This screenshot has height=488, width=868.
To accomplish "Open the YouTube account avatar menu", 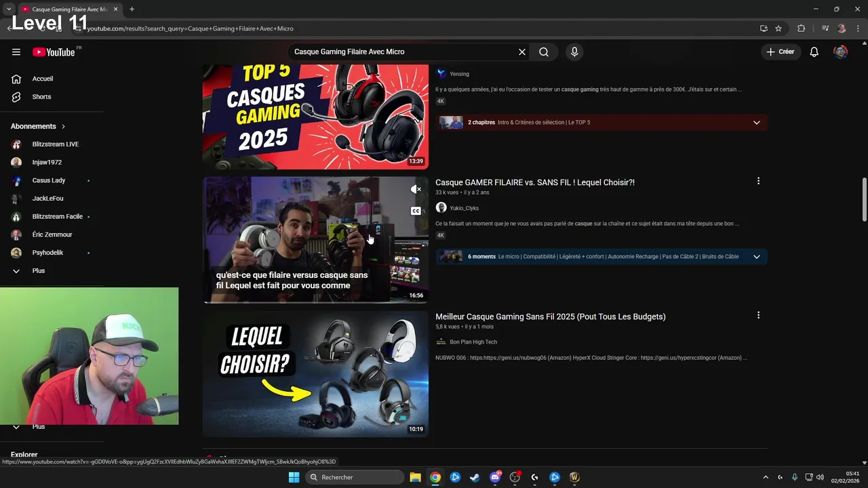I will (841, 52).
